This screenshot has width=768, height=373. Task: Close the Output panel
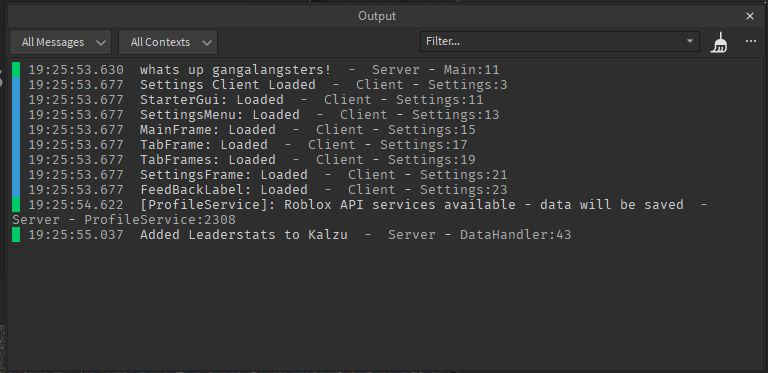pyautogui.click(x=750, y=16)
